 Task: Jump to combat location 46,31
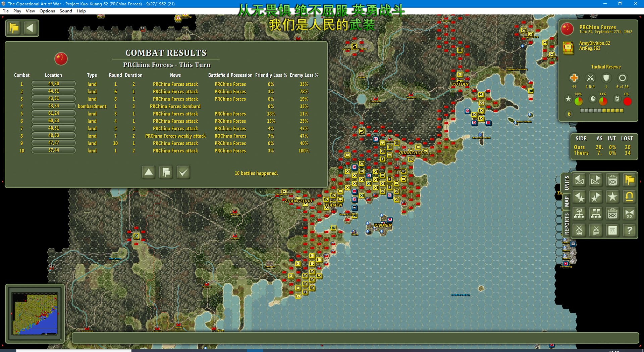point(54,128)
